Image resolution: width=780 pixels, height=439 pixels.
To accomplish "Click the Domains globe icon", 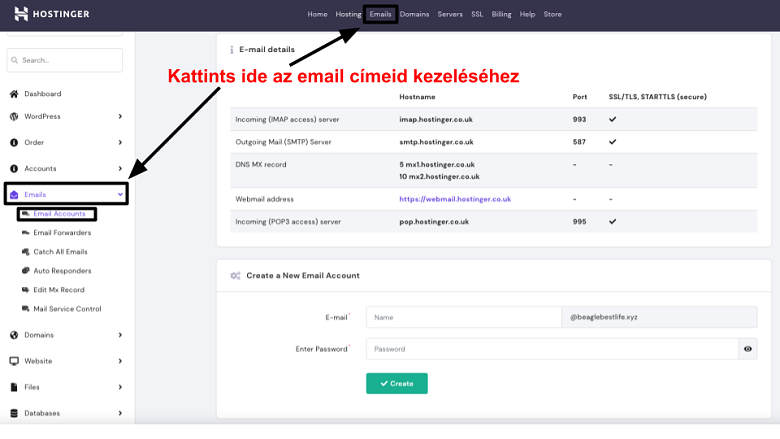I will click(x=14, y=335).
